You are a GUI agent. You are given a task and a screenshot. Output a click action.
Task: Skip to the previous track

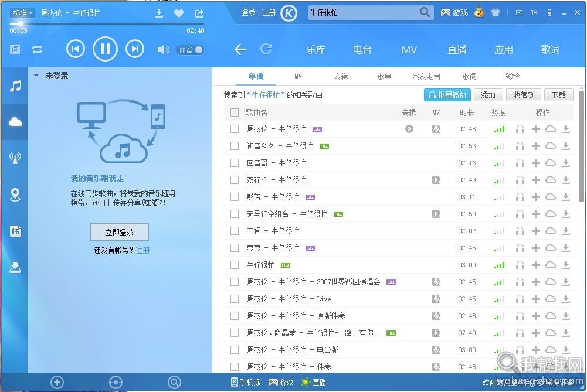[76, 49]
